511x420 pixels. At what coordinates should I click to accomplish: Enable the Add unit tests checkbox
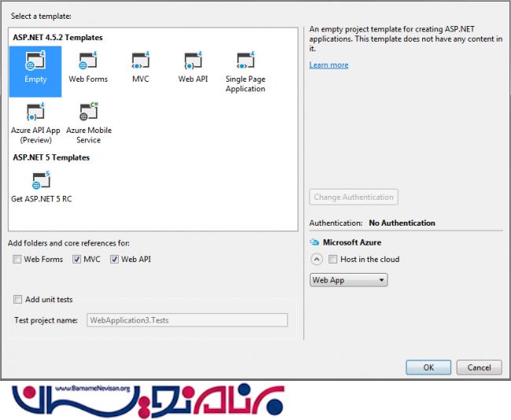tap(17, 300)
